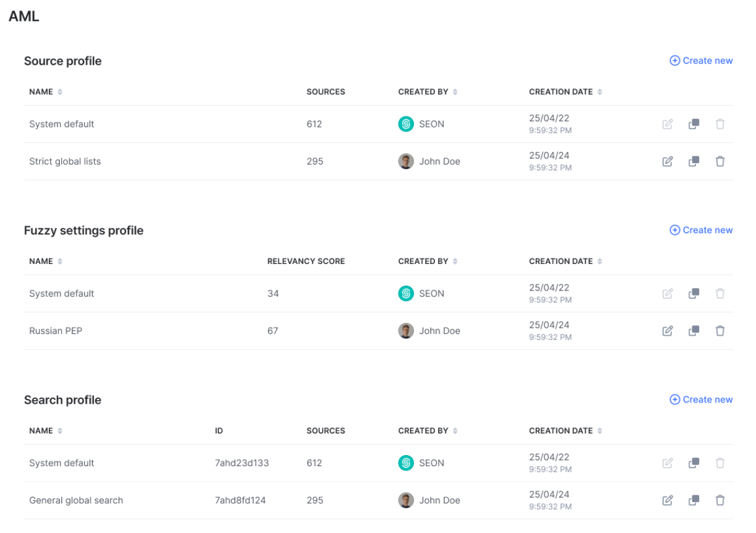
Task: Edit the General global search profile
Action: (x=668, y=500)
